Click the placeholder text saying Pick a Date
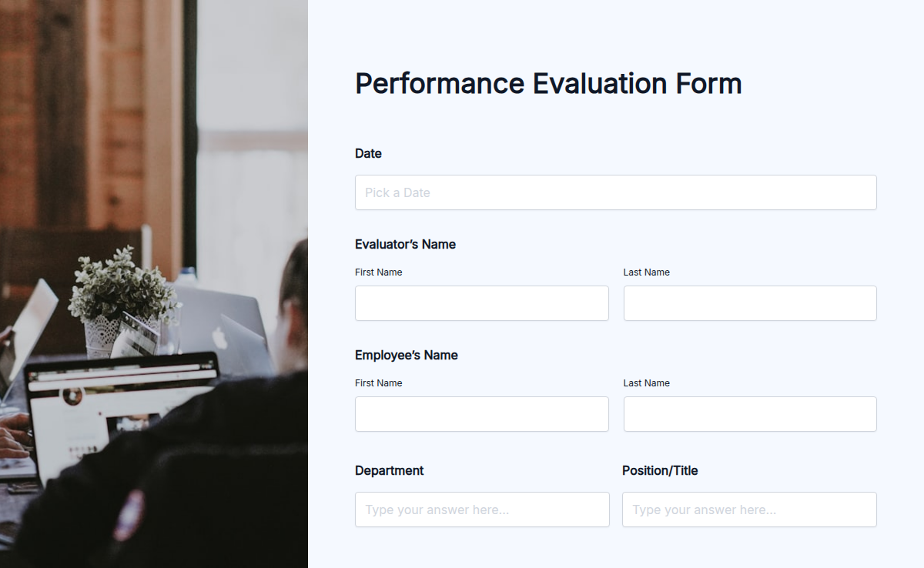This screenshot has width=924, height=568. [397, 192]
